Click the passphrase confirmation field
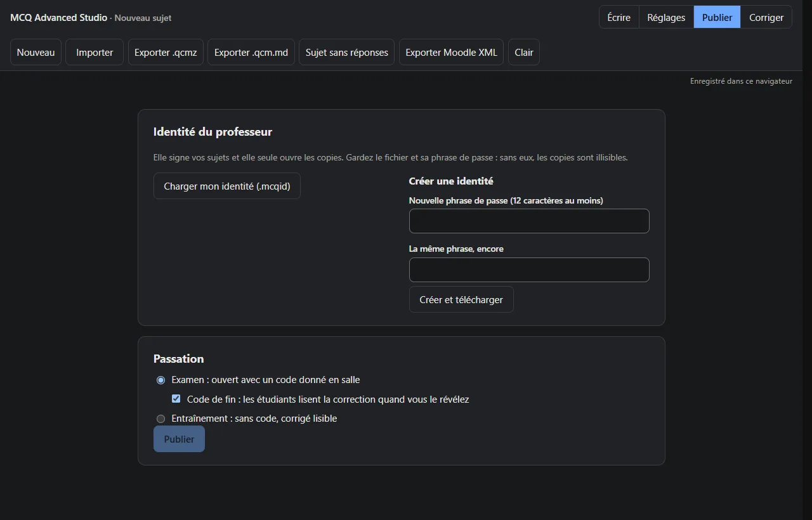 529,270
